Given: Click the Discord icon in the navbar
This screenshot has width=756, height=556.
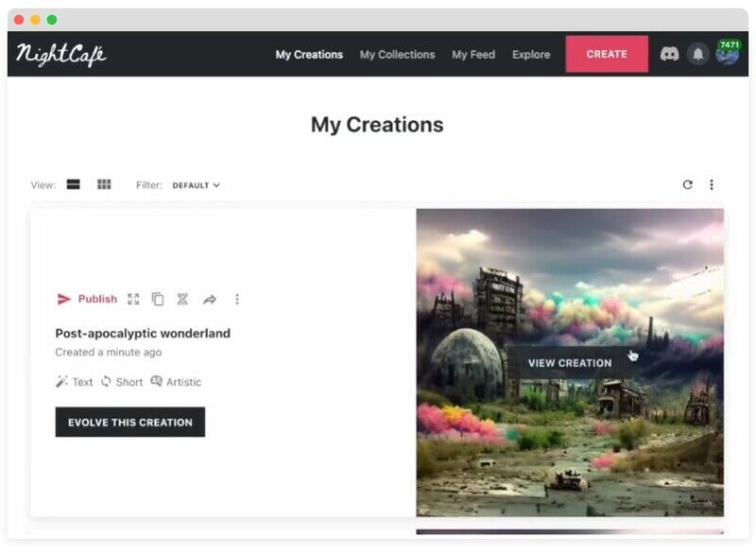Looking at the screenshot, I should [x=669, y=54].
